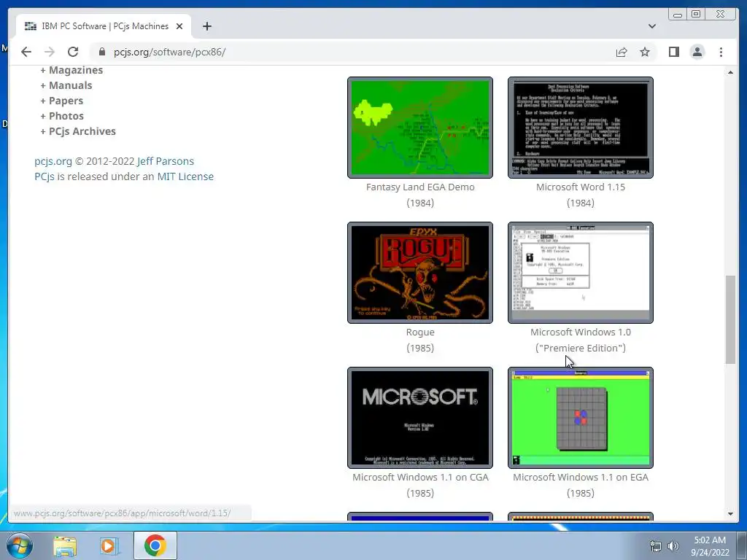
Task: Bookmark this page with the star icon
Action: tap(645, 52)
